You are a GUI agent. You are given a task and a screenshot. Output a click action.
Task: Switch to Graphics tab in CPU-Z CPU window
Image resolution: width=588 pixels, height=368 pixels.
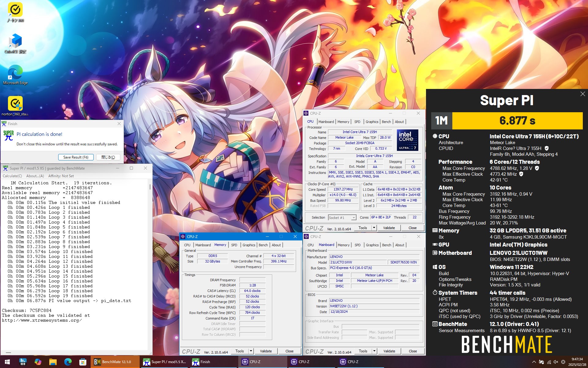point(372,122)
